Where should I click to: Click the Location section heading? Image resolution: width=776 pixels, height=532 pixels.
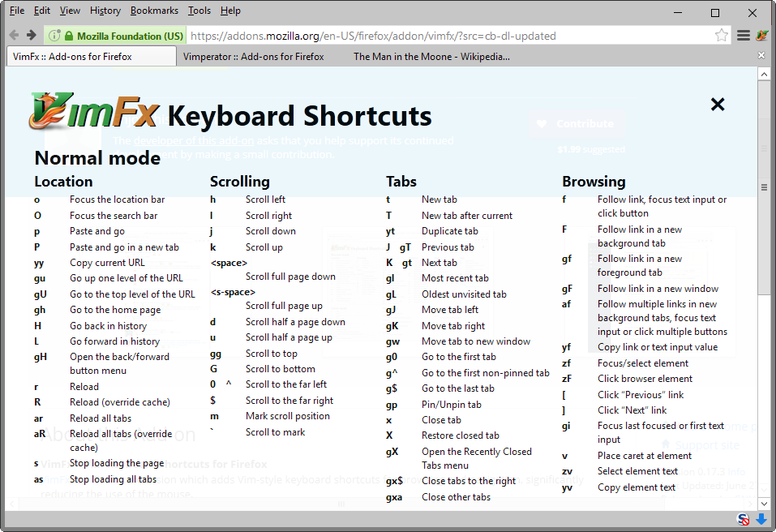tap(63, 182)
